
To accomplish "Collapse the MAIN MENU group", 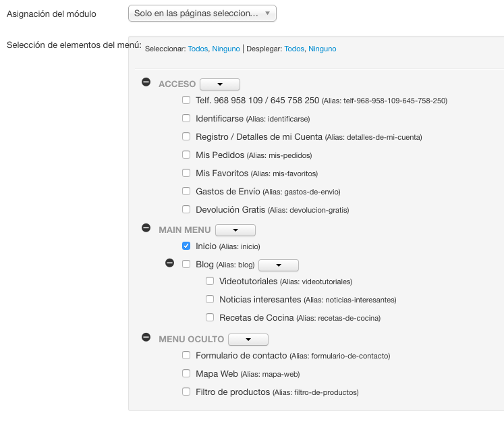I will click(x=146, y=228).
